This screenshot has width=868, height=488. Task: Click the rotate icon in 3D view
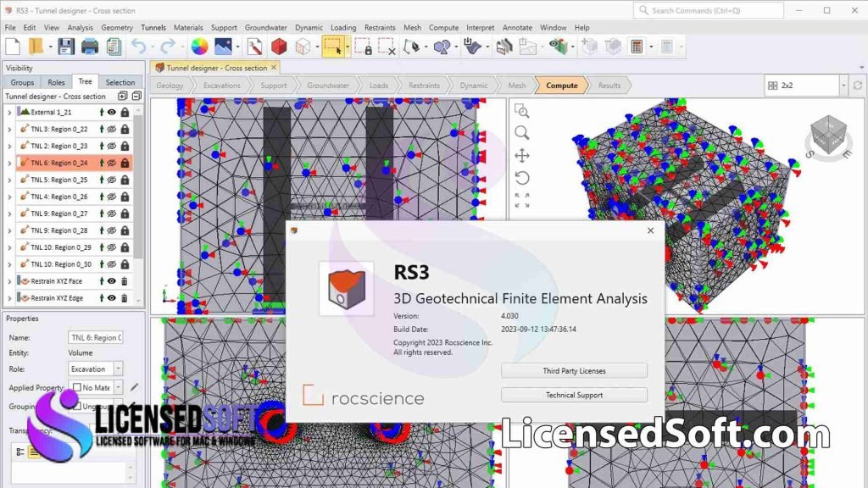(x=521, y=178)
